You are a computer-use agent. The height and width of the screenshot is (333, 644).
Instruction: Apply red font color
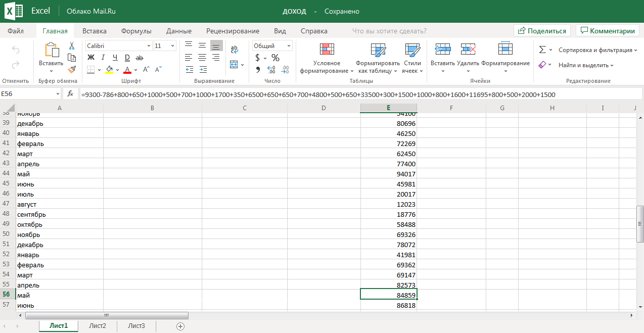click(x=128, y=70)
